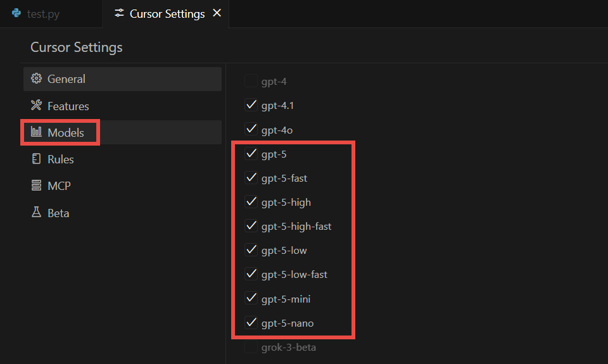Open the Beta settings section
Viewport: 608px width, 364px height.
[122, 213]
